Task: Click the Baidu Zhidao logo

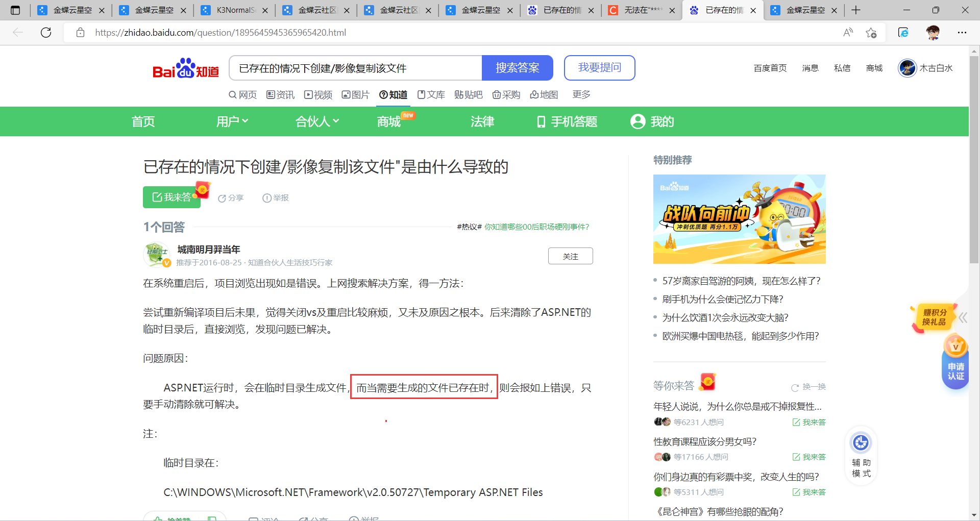Action: pyautogui.click(x=186, y=68)
